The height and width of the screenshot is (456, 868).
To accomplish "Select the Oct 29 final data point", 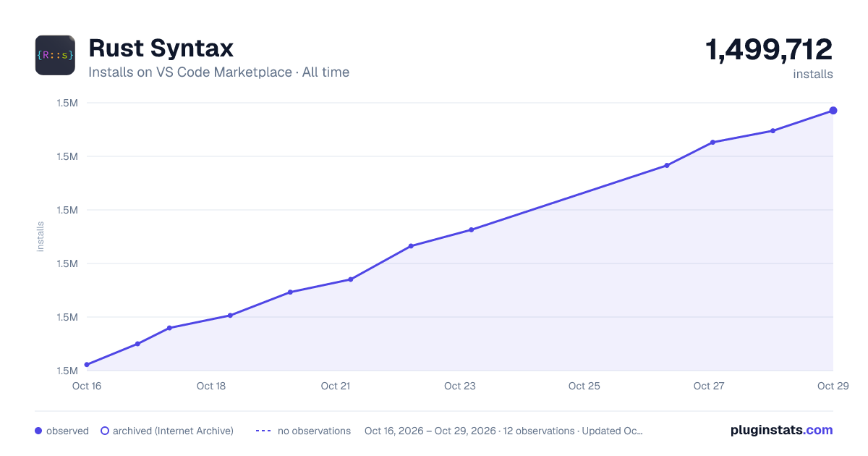I will tap(833, 111).
